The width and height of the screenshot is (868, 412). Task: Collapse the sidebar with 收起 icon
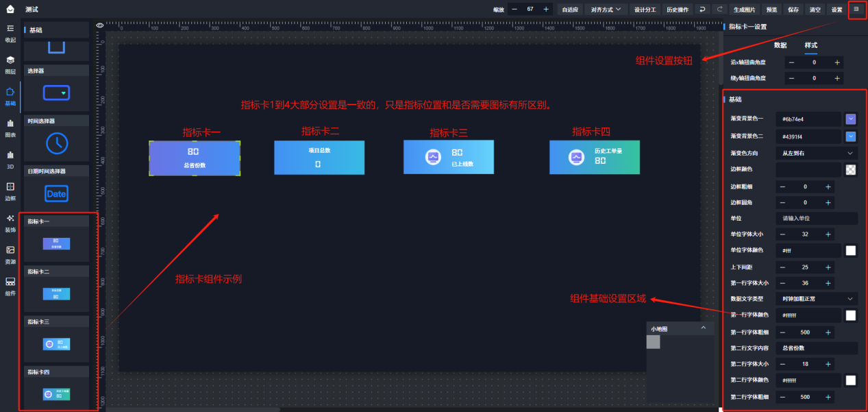10,28
